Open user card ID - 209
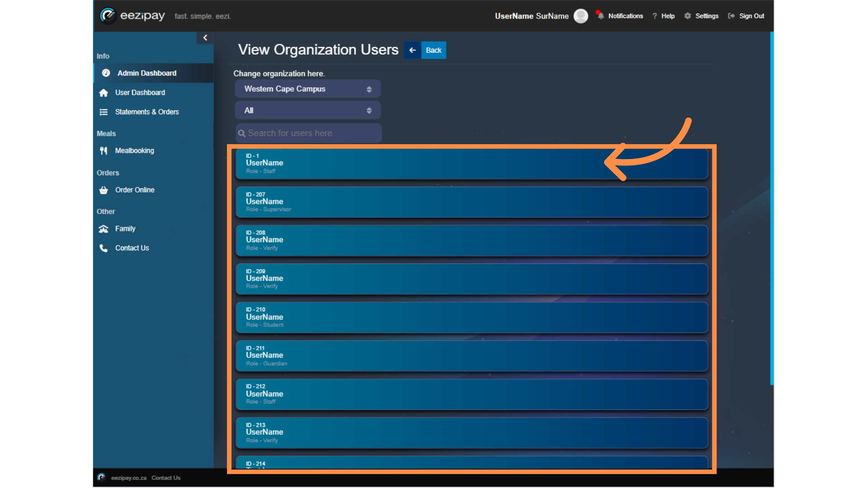The height and width of the screenshot is (488, 868). click(x=472, y=279)
